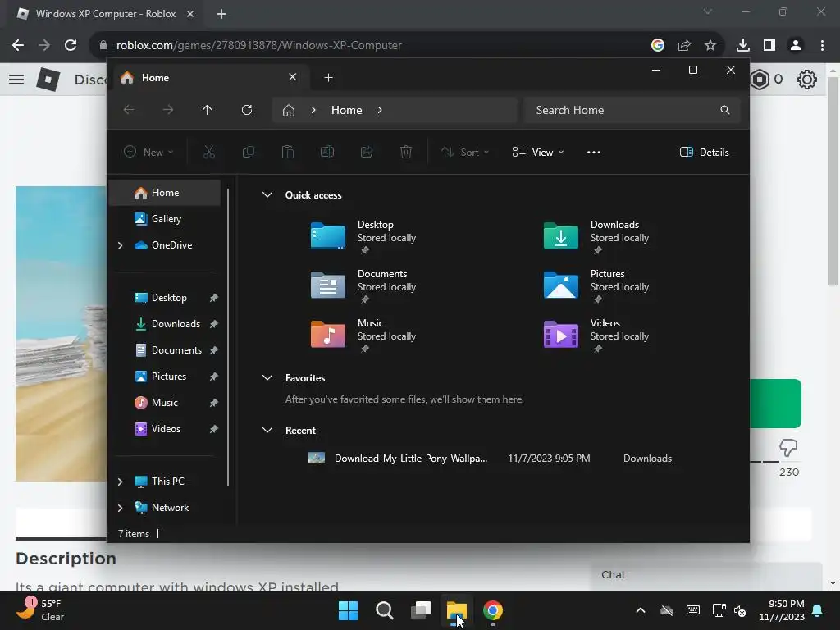Click the chevron after Home in address bar
Viewport: 840px width, 630px height.
pos(380,110)
